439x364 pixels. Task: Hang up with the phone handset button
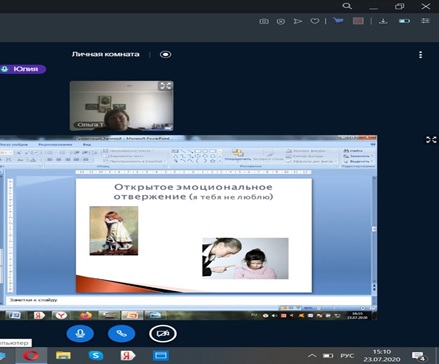click(121, 333)
